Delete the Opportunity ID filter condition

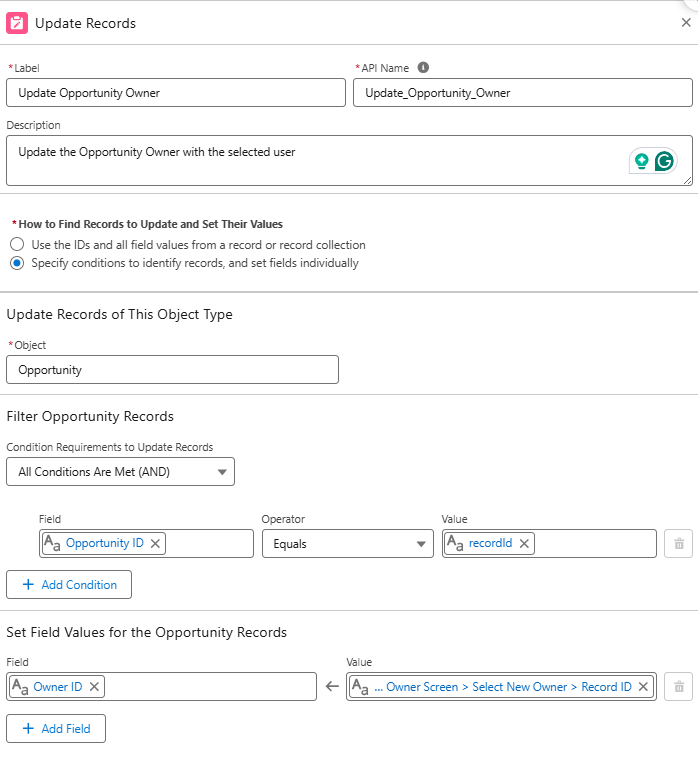[679, 544]
